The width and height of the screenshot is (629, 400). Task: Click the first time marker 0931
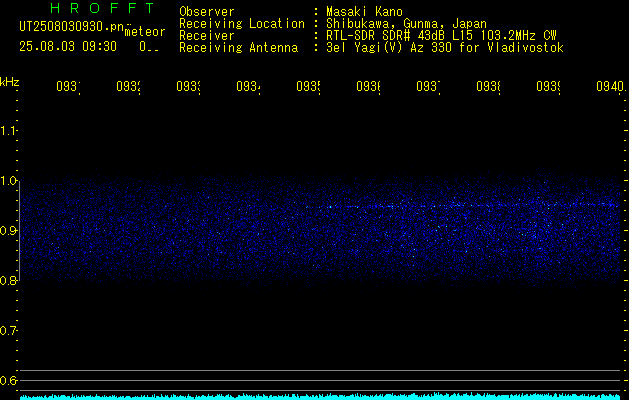point(68,86)
